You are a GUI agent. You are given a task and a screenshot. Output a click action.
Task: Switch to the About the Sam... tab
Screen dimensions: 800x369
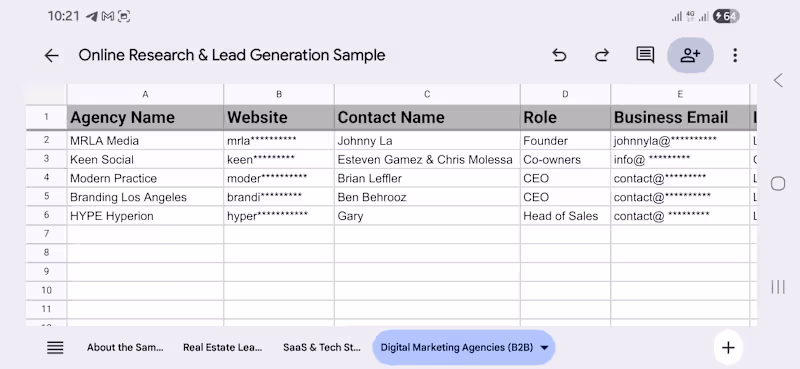[125, 348]
